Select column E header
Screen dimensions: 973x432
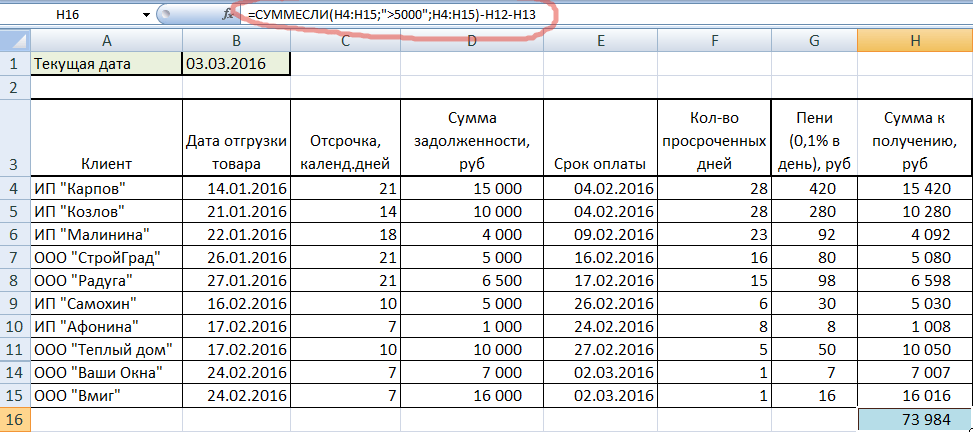[x=600, y=42]
